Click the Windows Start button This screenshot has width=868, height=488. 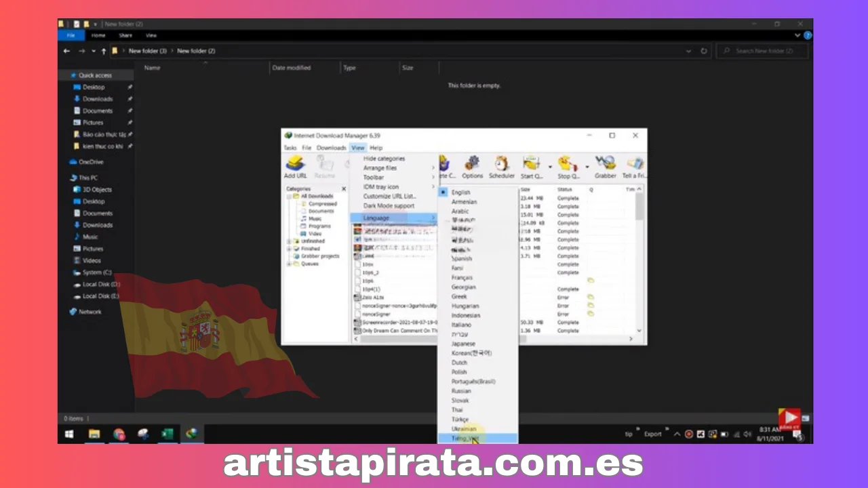[69, 434]
